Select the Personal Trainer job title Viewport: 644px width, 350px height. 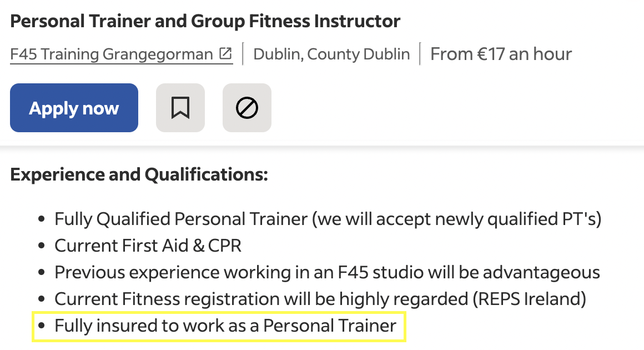(205, 21)
